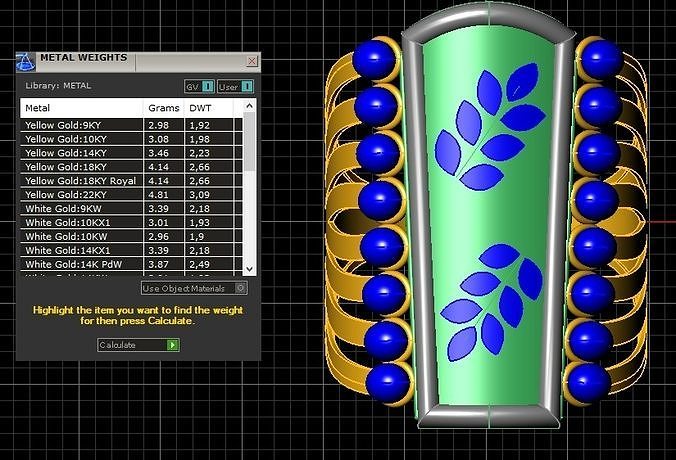676x460 pixels.
Task: Select the Yellow Gold:18KY row
Action: pos(131,167)
